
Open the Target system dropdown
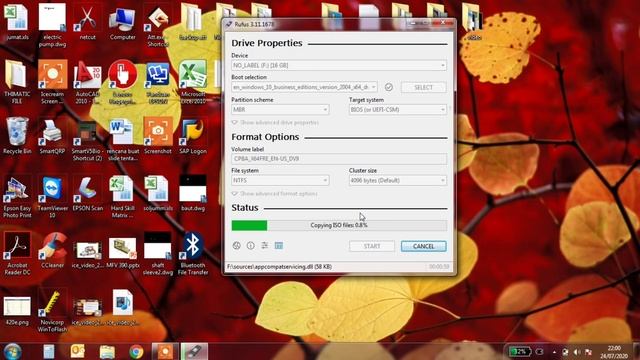[398, 109]
